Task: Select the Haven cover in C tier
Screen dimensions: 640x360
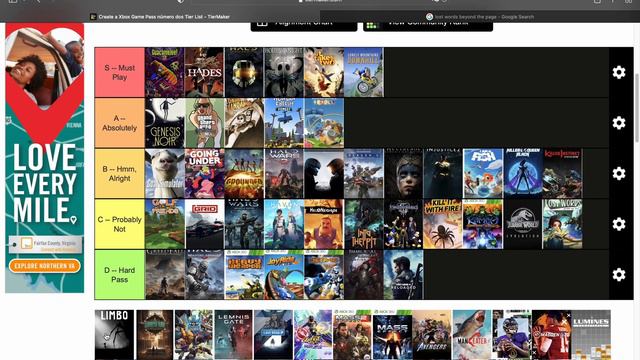Action: point(284,224)
